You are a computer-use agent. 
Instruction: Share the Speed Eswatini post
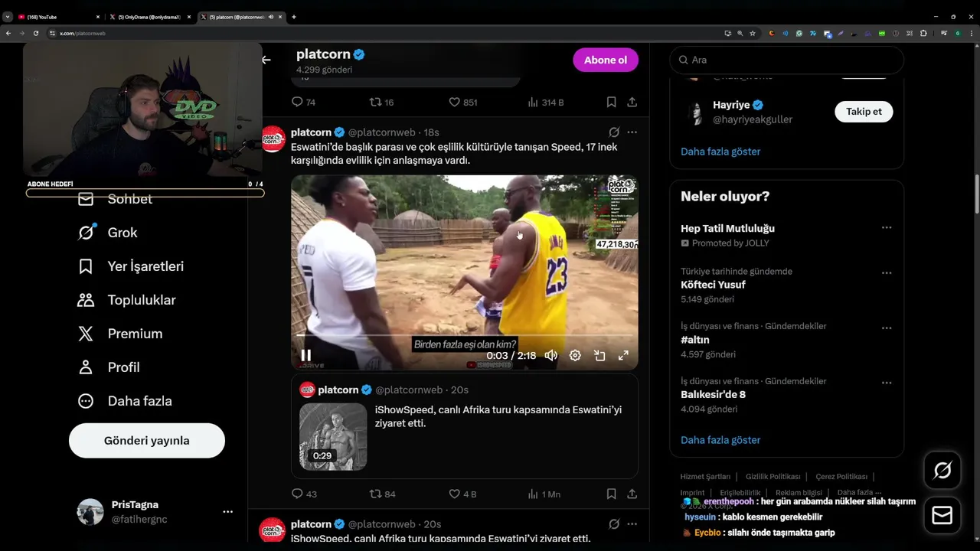click(x=632, y=494)
